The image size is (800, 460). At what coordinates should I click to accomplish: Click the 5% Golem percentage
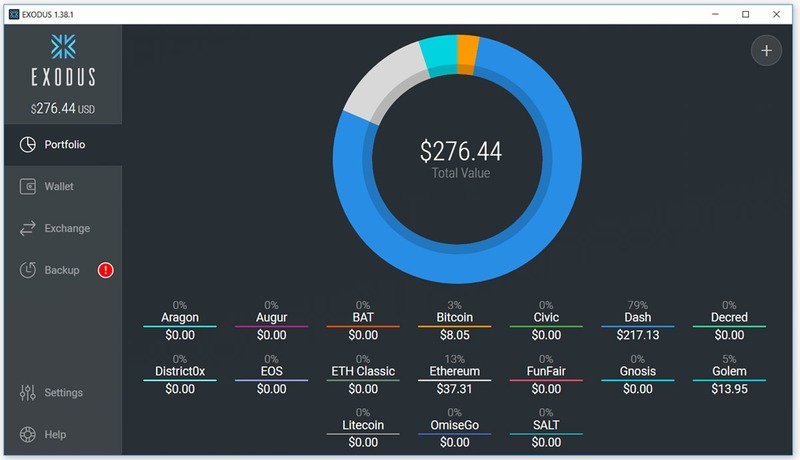pyautogui.click(x=729, y=359)
